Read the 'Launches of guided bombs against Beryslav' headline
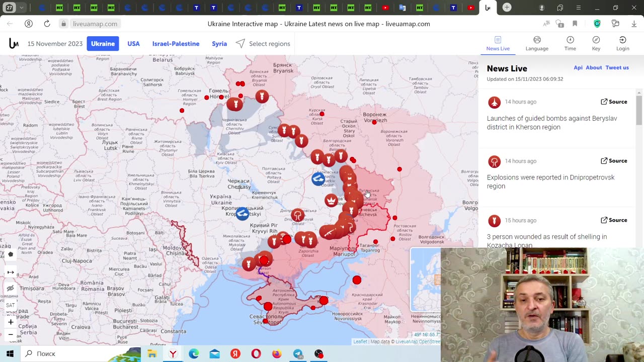The image size is (644, 362). tap(552, 123)
